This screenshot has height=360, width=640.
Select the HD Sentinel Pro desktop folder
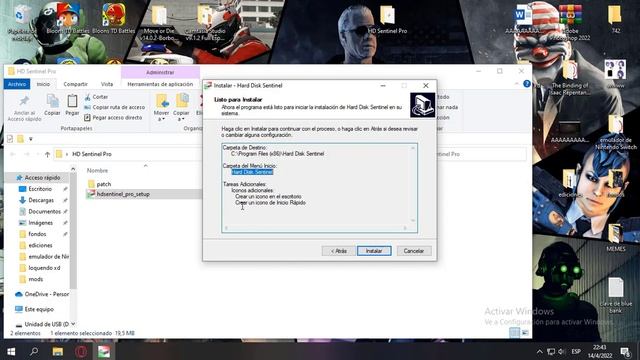pos(387,20)
